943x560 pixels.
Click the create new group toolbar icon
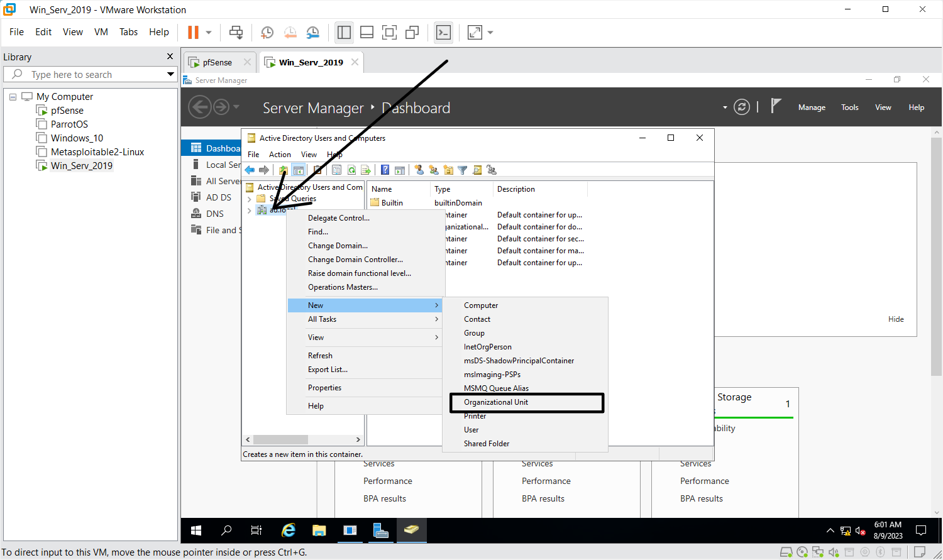coord(434,170)
